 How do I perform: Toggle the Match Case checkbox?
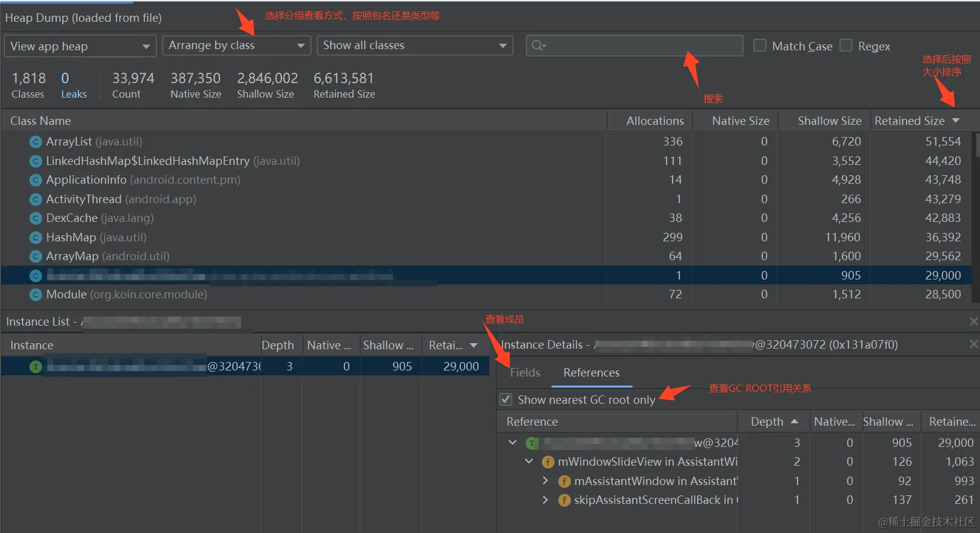pos(760,45)
